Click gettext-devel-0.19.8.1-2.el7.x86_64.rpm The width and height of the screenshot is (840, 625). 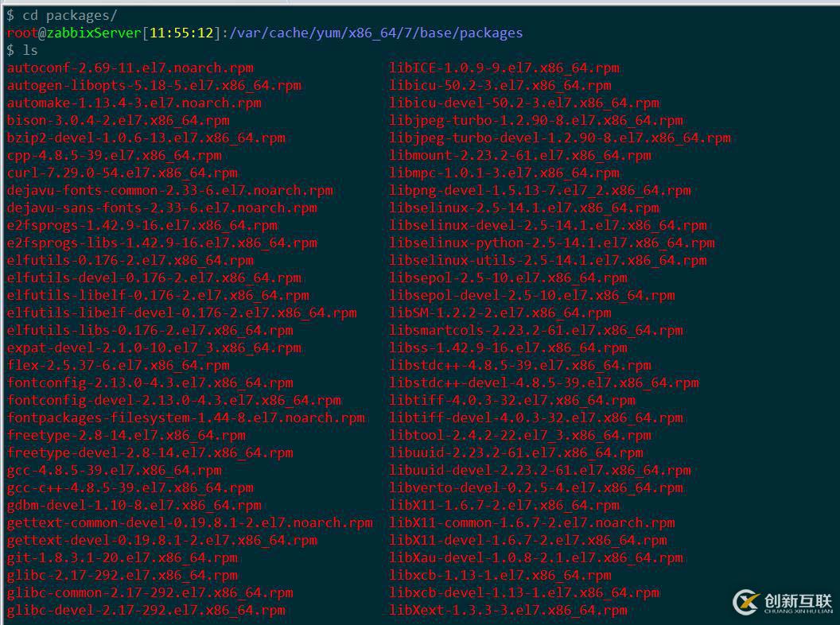click(x=161, y=541)
